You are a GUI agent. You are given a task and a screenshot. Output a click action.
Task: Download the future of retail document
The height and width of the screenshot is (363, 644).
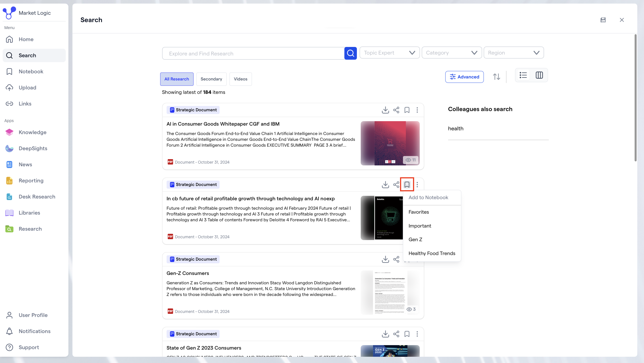point(385,185)
